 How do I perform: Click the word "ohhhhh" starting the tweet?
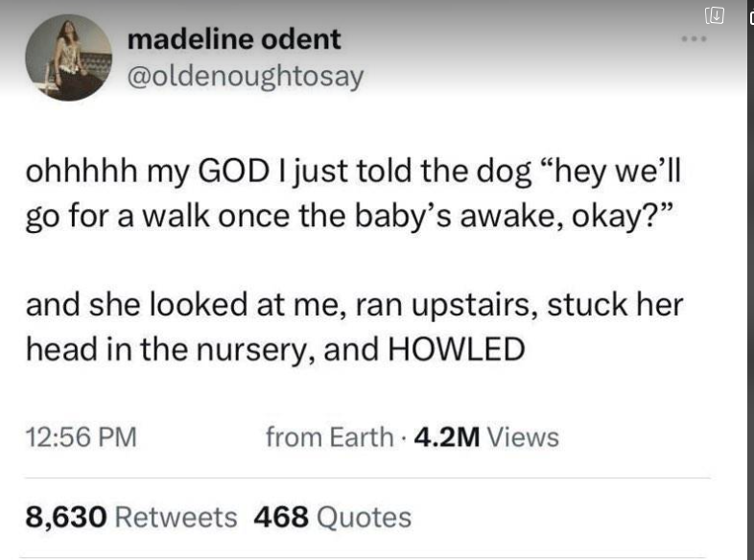80,175
